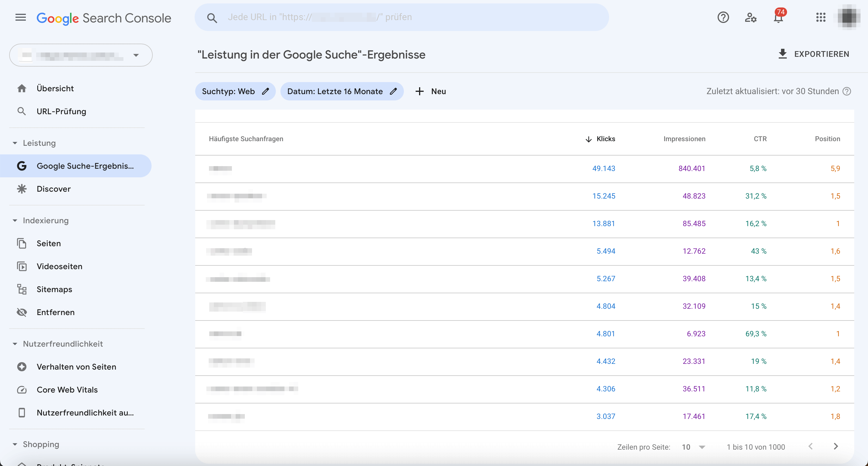The width and height of the screenshot is (868, 466).
Task: Open rows per page dropdown showing 10
Action: tap(693, 447)
